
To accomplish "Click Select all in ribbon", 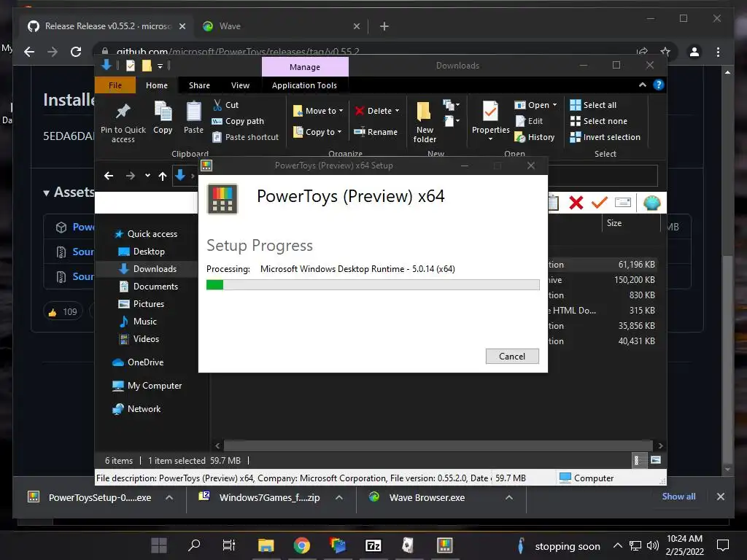I will click(x=593, y=105).
